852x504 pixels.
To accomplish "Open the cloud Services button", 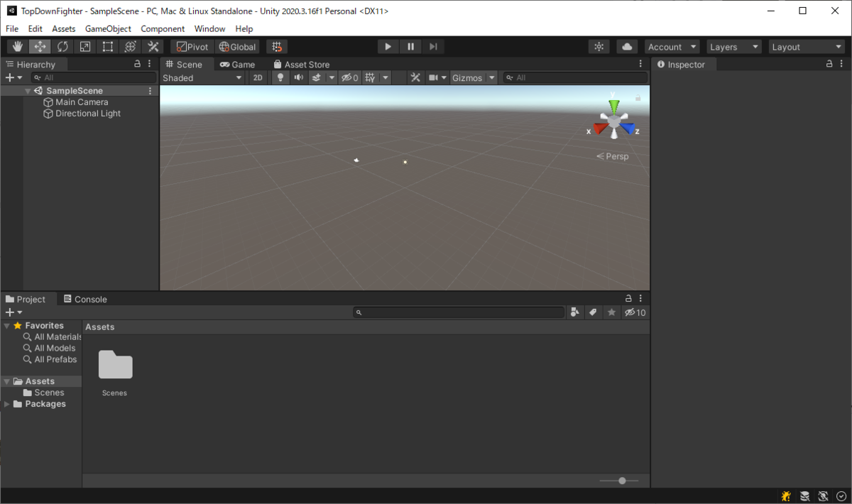I will (626, 47).
